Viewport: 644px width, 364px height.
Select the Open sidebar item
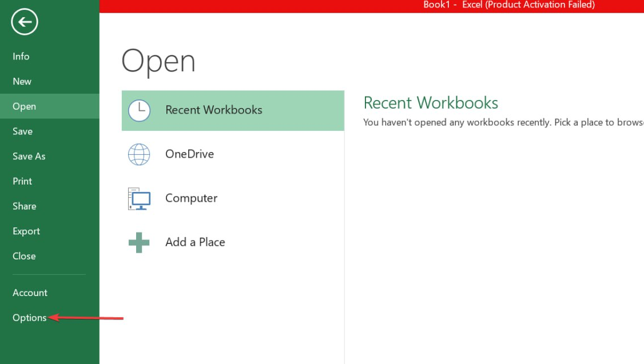click(x=50, y=106)
